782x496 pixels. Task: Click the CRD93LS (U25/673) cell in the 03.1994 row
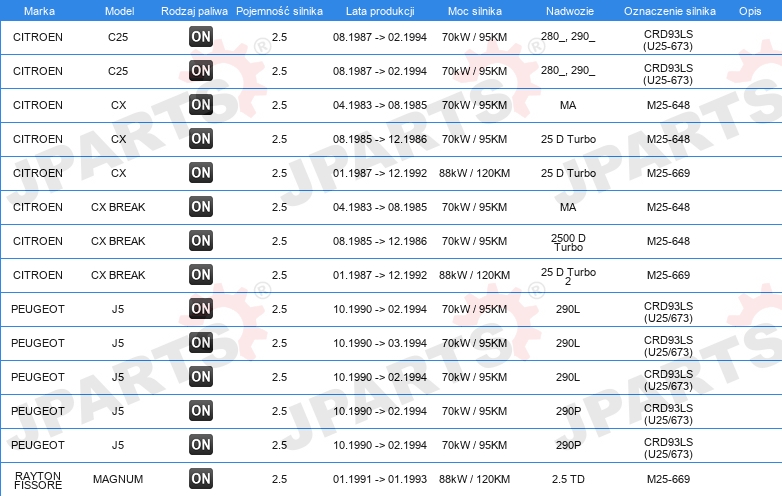point(668,345)
